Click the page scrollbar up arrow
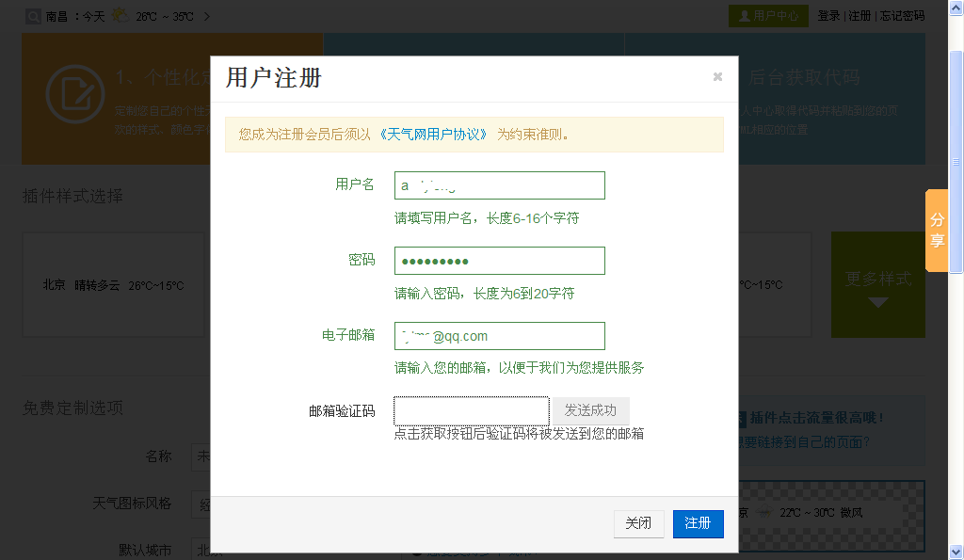 [956, 8]
